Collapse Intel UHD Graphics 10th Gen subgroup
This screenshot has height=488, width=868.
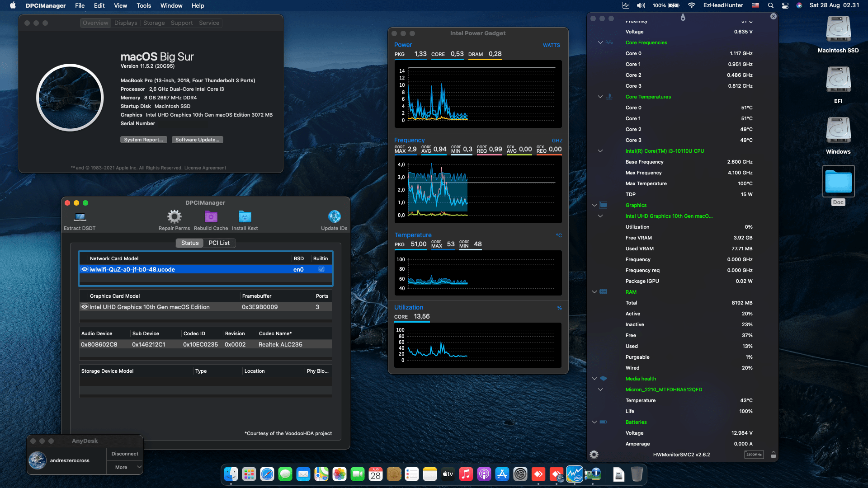600,216
